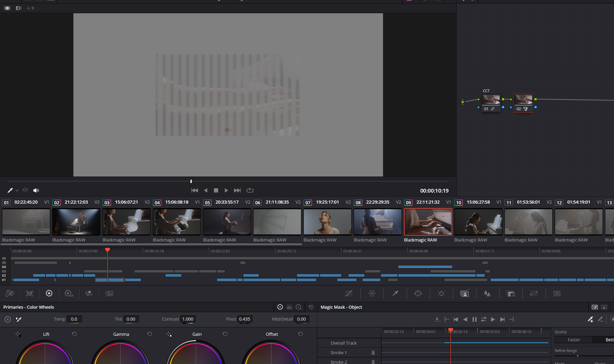Reset the Lift wheel
Viewport: 614px width, 364px height.
point(74,334)
